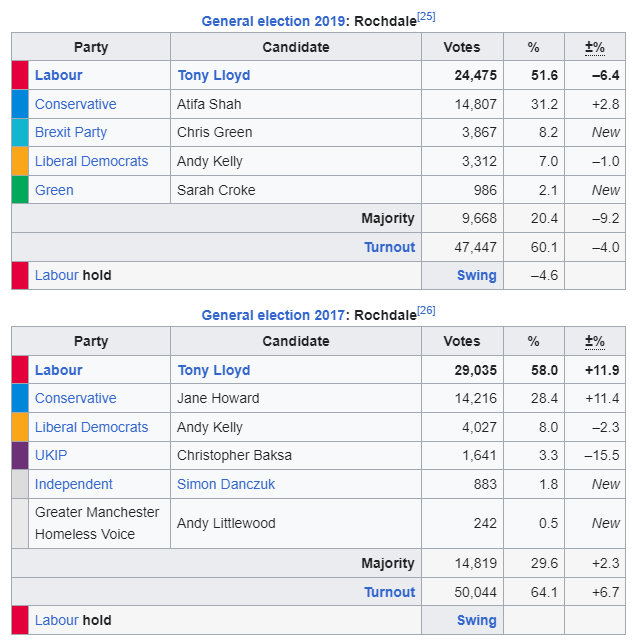Screen dimensions: 632x641
Task: Click Liberal Democrats link in 2017 table
Action: pos(91,427)
